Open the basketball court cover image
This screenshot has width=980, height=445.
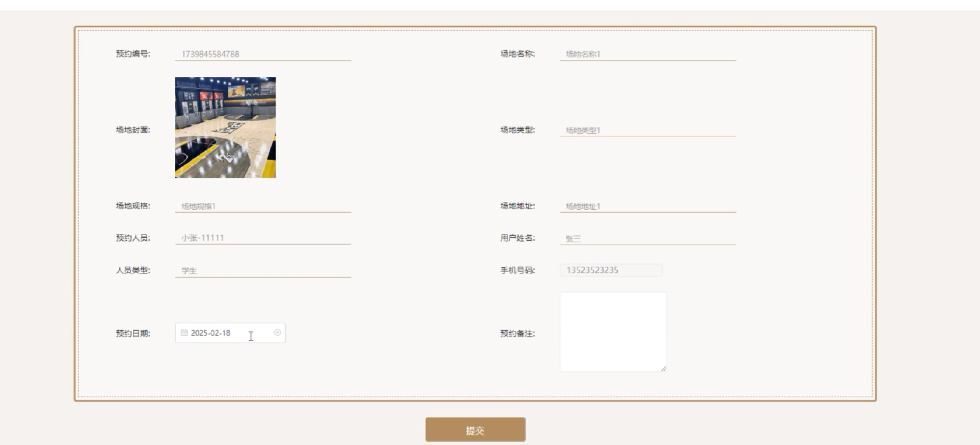coord(225,127)
